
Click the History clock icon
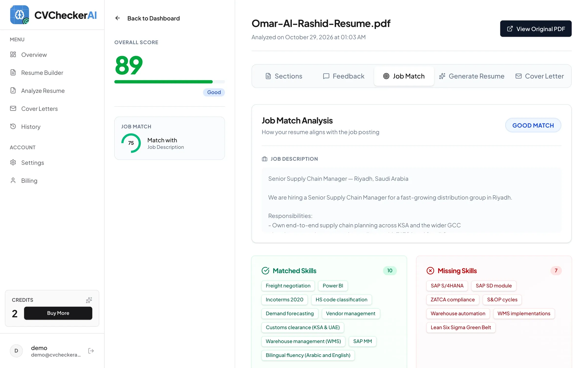click(x=13, y=126)
